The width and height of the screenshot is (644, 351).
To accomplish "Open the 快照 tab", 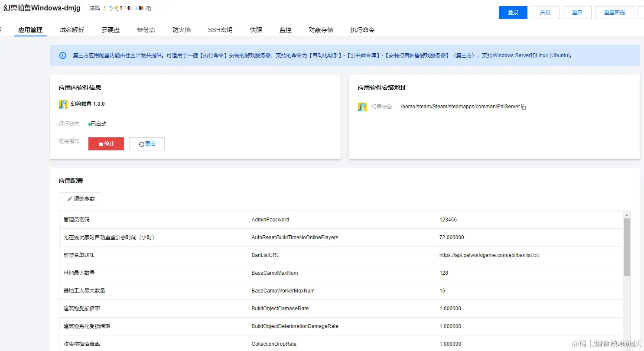I will 256,30.
